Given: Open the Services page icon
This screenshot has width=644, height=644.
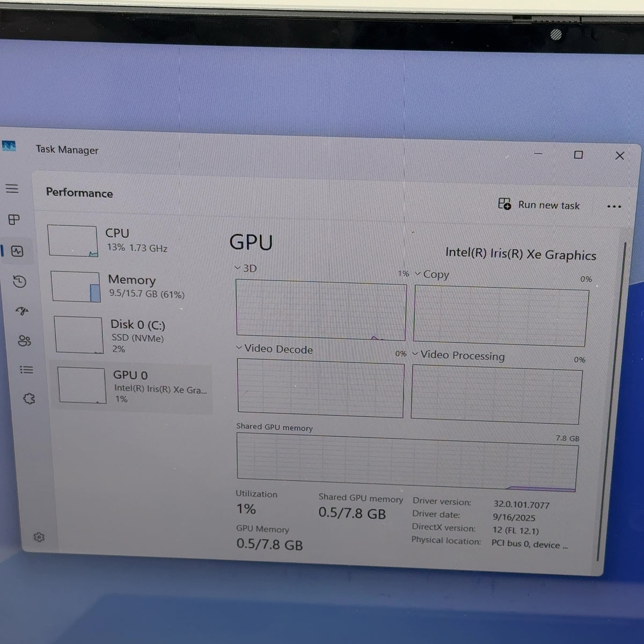Looking at the screenshot, I should (x=29, y=399).
